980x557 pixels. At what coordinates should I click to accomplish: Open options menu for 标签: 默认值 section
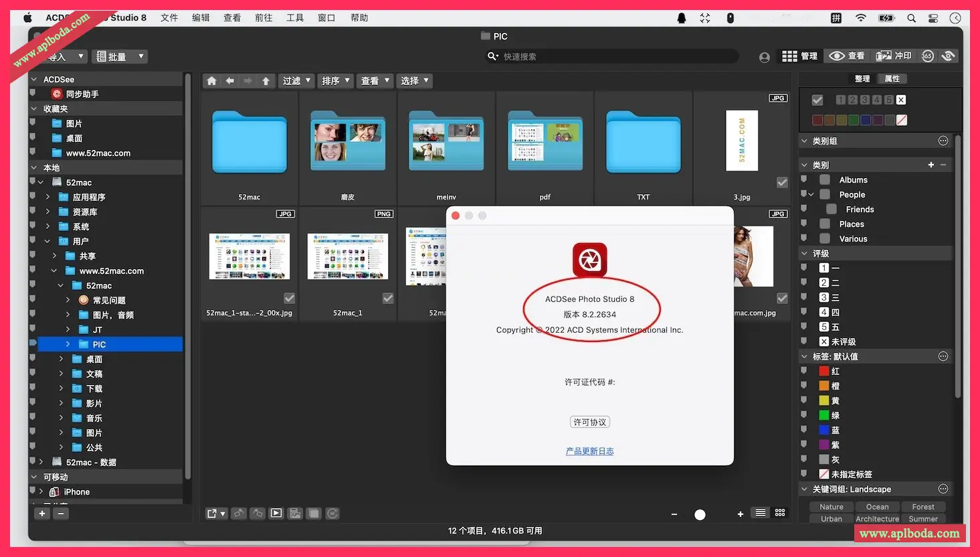943,356
